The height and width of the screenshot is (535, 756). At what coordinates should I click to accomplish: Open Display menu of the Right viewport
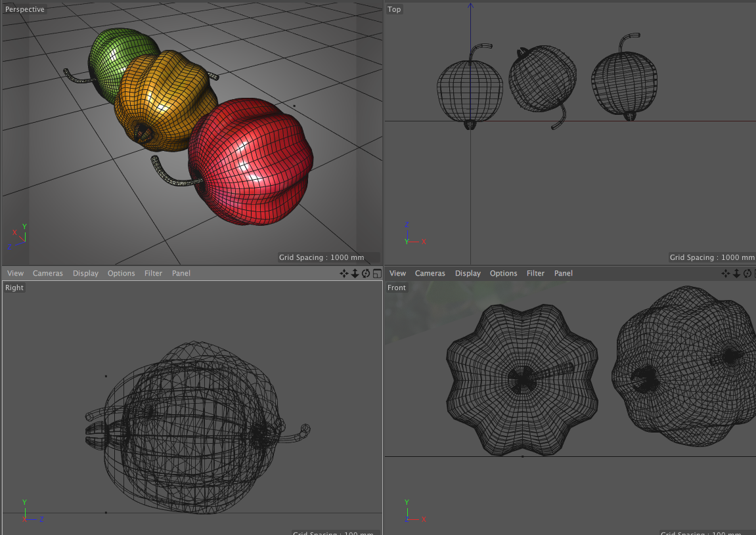point(85,273)
